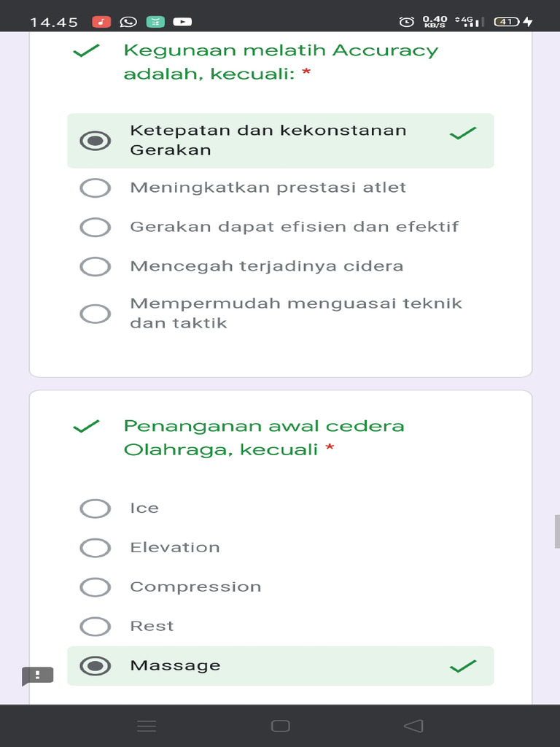
Task: Select the "Compression" answer option
Action: (x=96, y=587)
